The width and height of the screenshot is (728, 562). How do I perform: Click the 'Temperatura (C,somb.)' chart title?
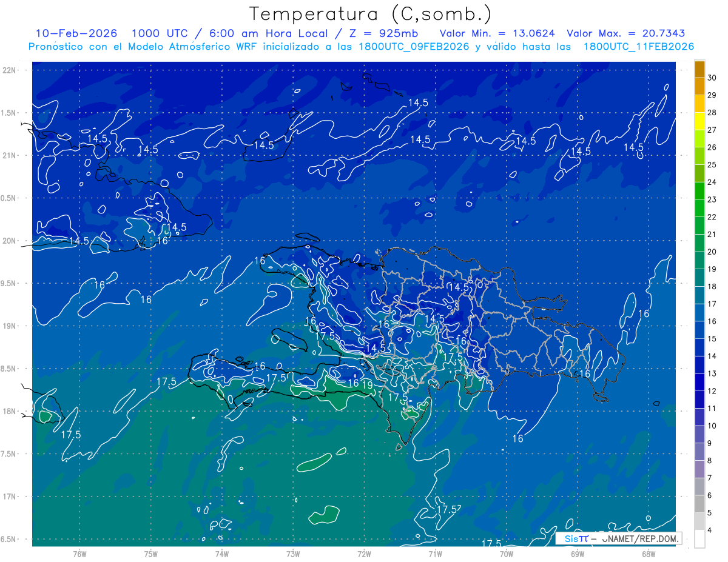point(371,14)
